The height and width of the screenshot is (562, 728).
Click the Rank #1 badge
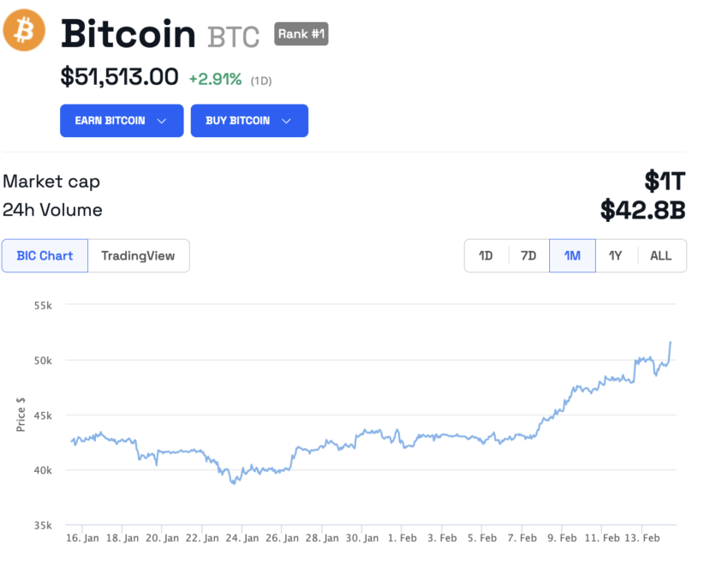(x=301, y=35)
